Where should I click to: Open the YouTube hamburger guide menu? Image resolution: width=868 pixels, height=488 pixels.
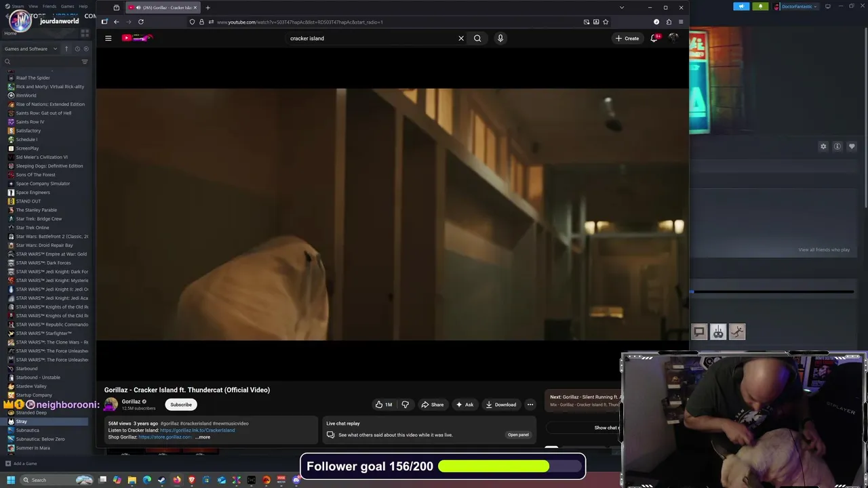(108, 38)
